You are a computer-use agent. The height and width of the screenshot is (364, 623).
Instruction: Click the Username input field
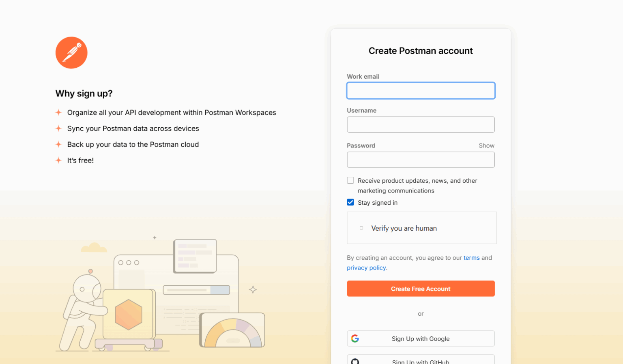[x=421, y=124]
